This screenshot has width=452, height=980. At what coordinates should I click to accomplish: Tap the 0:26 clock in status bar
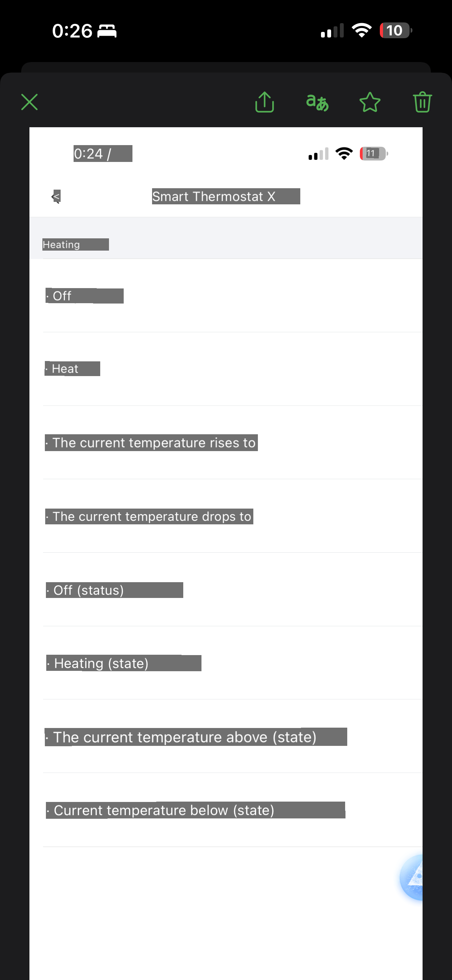coord(72,31)
